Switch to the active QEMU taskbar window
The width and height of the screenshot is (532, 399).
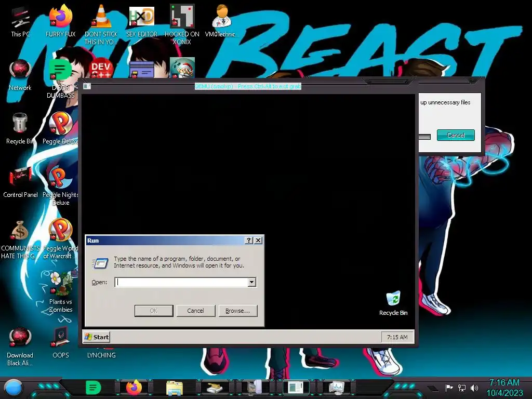pyautogui.click(x=296, y=388)
